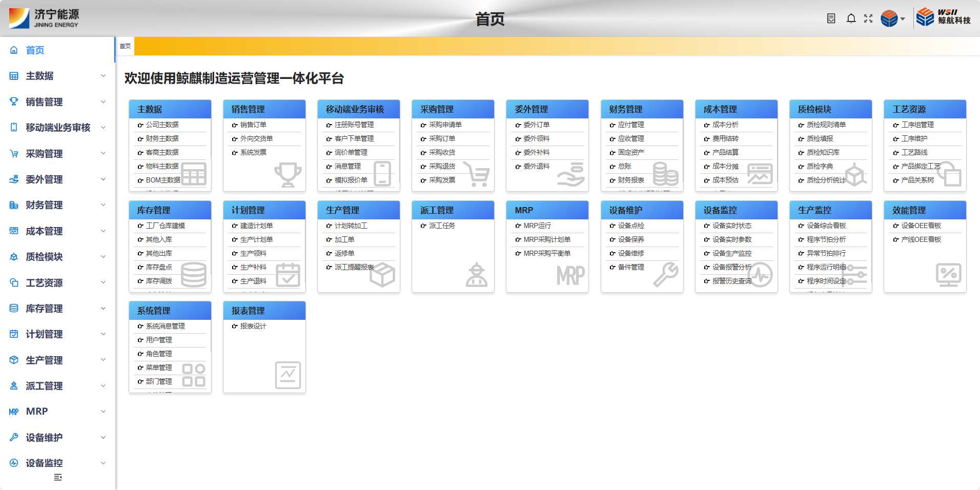This screenshot has height=490, width=980.
Task: Expand the 销售管理 sidebar chevron
Action: 103,101
